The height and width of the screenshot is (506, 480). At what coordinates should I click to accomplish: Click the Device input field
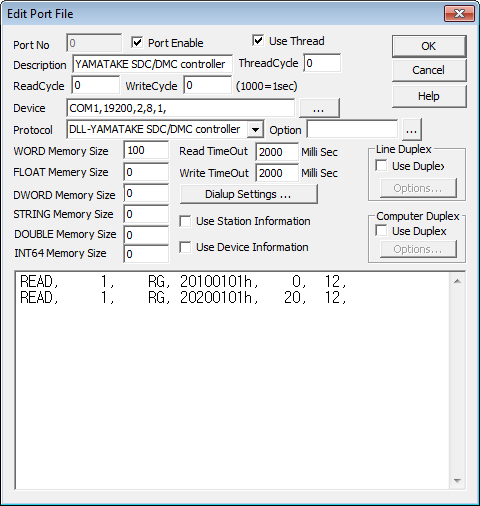(180, 108)
